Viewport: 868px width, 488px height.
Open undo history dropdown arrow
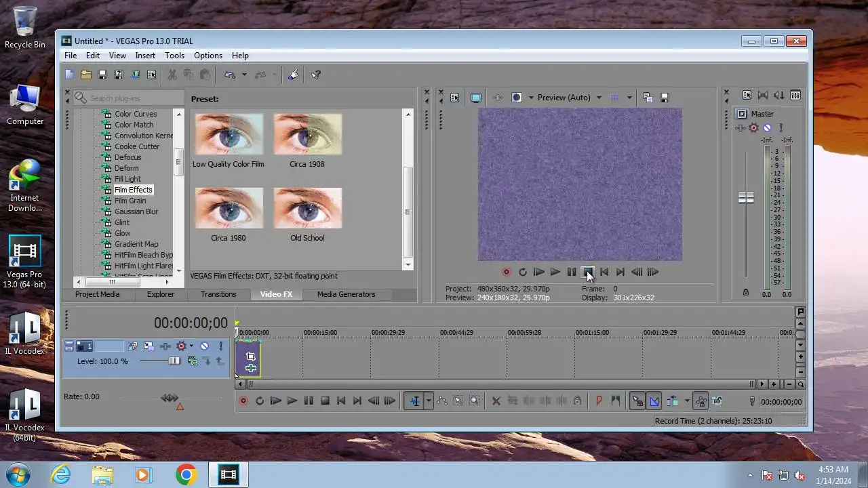(x=243, y=75)
